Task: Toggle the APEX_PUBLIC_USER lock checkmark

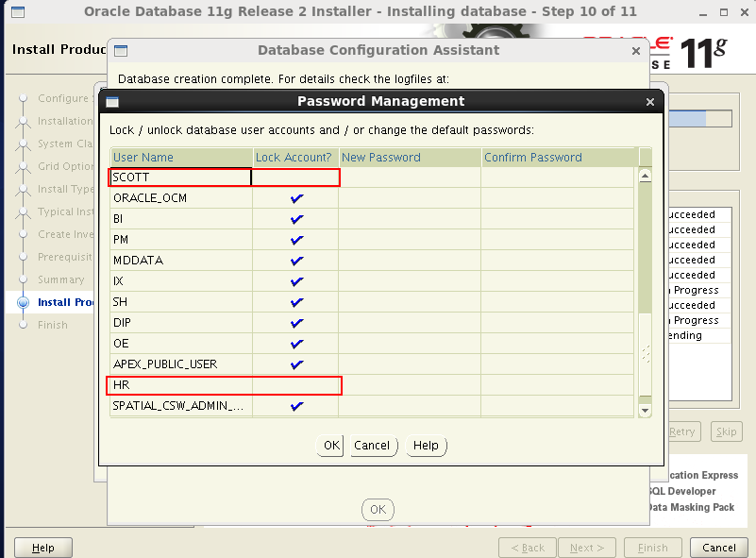Action: tap(296, 364)
